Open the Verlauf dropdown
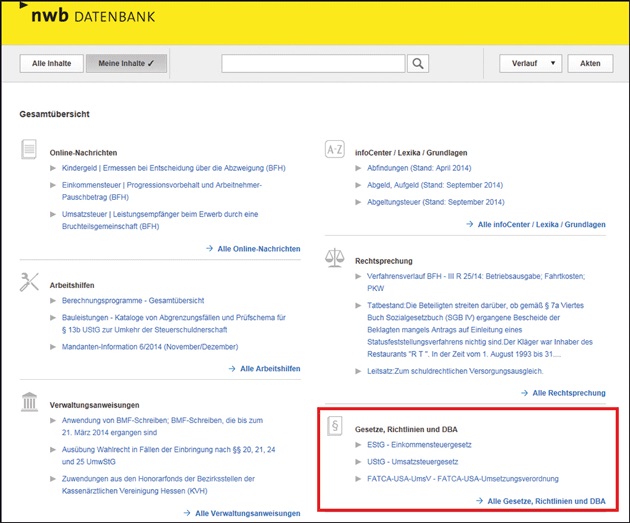Image resolution: width=630 pixels, height=523 pixels. 530,63
